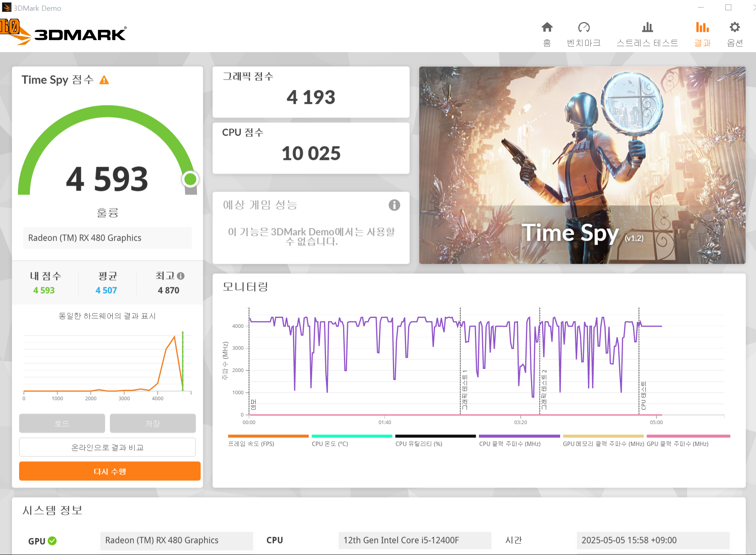
Task: Click the Time Spy artwork thumbnail
Action: tap(582, 165)
